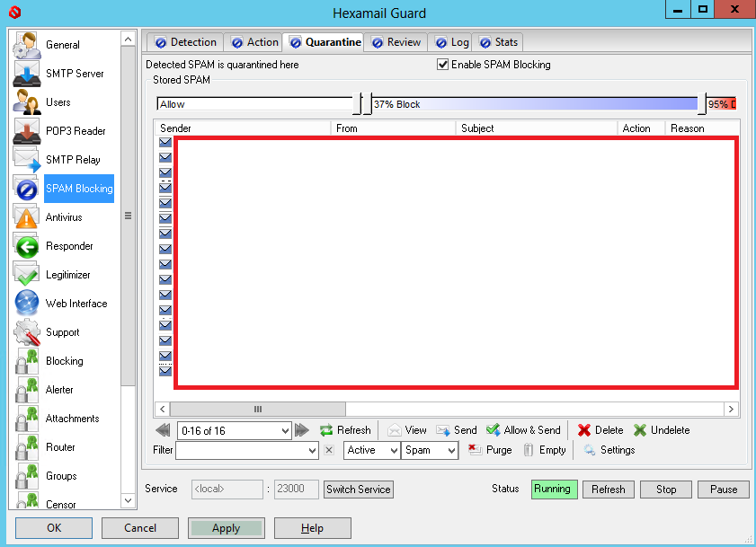Select the Attachments padlock icon
Screen dimensions: 756x547
pos(26,419)
